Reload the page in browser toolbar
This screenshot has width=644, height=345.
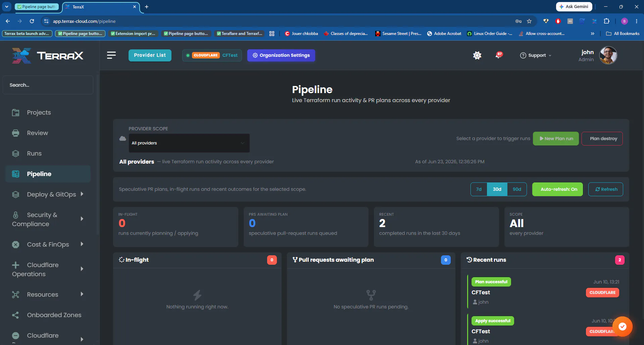click(x=32, y=21)
